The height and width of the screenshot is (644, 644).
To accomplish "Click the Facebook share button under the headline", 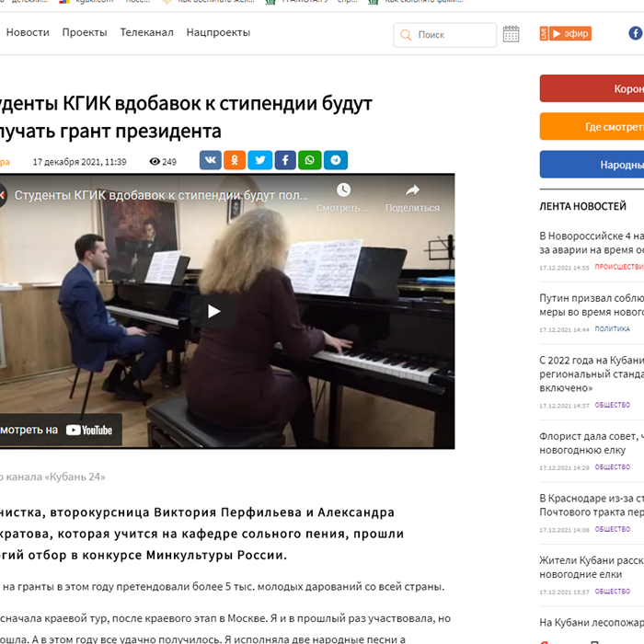I will pyautogui.click(x=285, y=160).
